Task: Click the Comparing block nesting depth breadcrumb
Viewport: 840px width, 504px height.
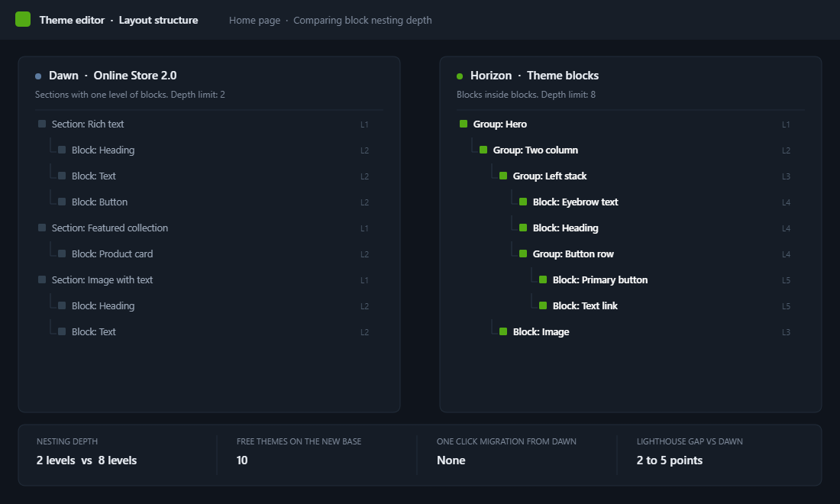Action: [x=362, y=21]
